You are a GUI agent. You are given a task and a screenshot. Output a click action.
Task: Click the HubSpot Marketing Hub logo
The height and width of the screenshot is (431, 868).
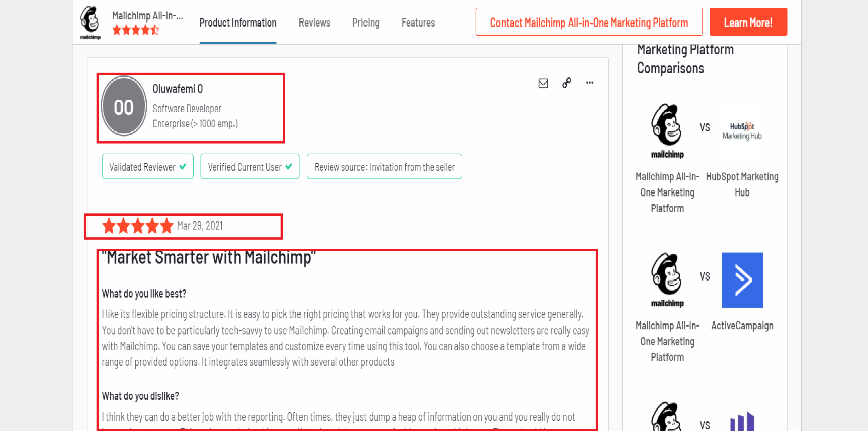pos(742,131)
